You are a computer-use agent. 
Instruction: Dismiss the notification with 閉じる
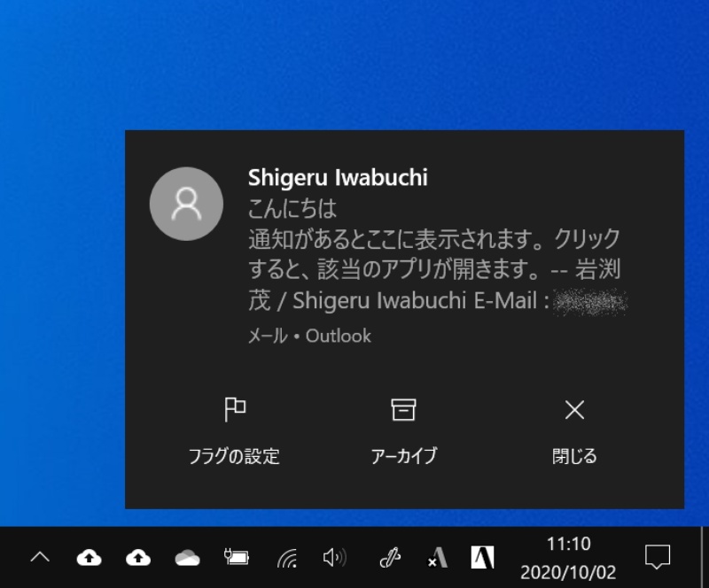pos(574,430)
